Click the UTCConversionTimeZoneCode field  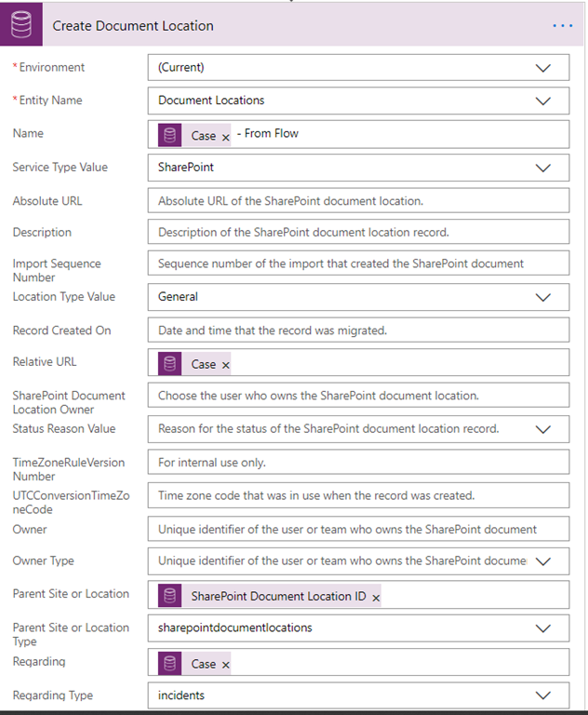(x=358, y=495)
